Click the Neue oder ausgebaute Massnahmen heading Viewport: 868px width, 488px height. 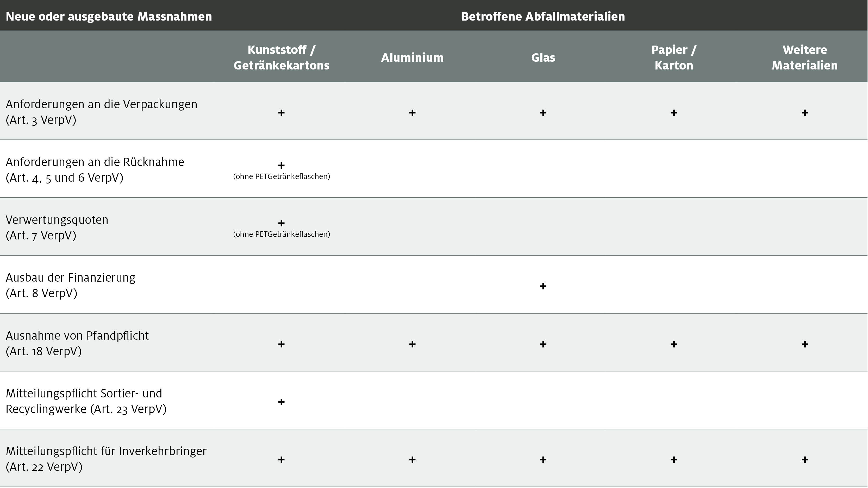109,16
